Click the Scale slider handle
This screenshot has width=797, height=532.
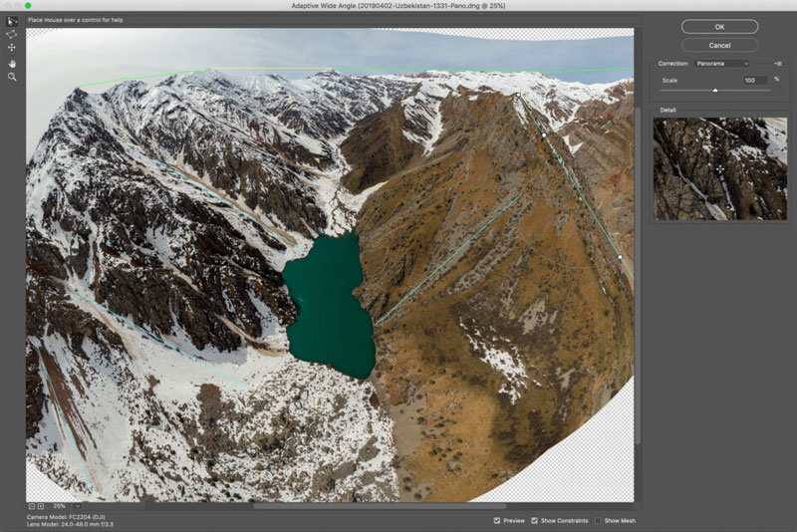tap(714, 91)
